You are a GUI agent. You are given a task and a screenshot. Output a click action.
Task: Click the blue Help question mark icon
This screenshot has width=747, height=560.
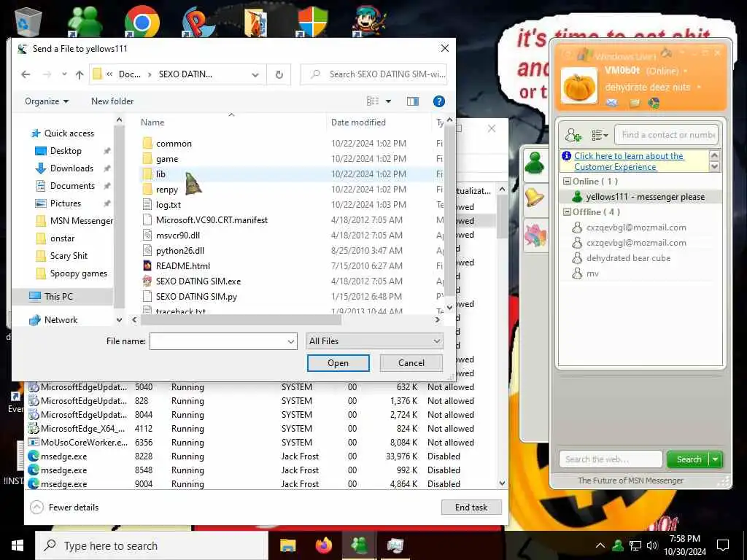click(438, 101)
